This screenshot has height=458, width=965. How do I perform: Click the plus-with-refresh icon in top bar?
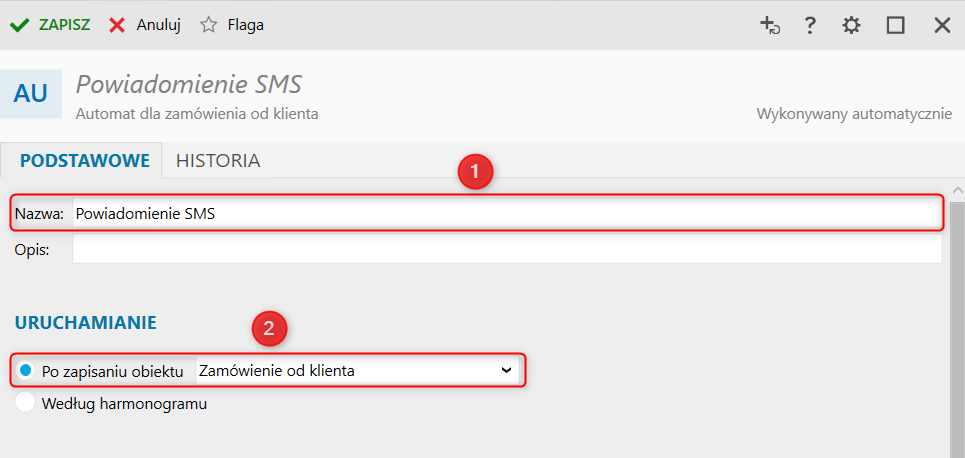(770, 25)
